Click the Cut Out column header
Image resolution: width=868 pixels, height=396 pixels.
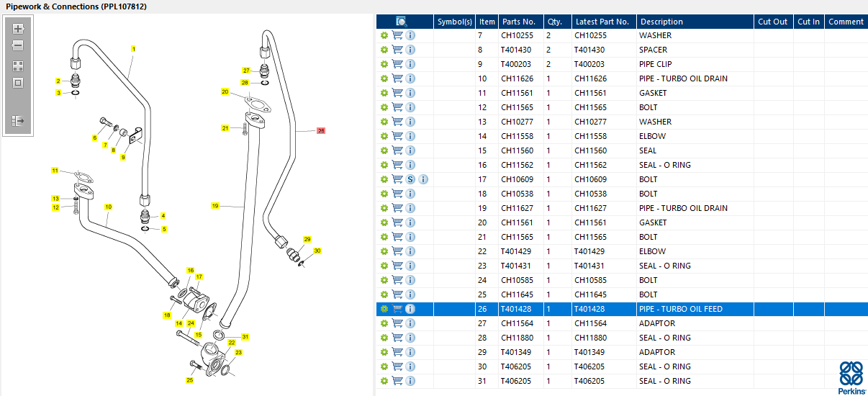773,22
